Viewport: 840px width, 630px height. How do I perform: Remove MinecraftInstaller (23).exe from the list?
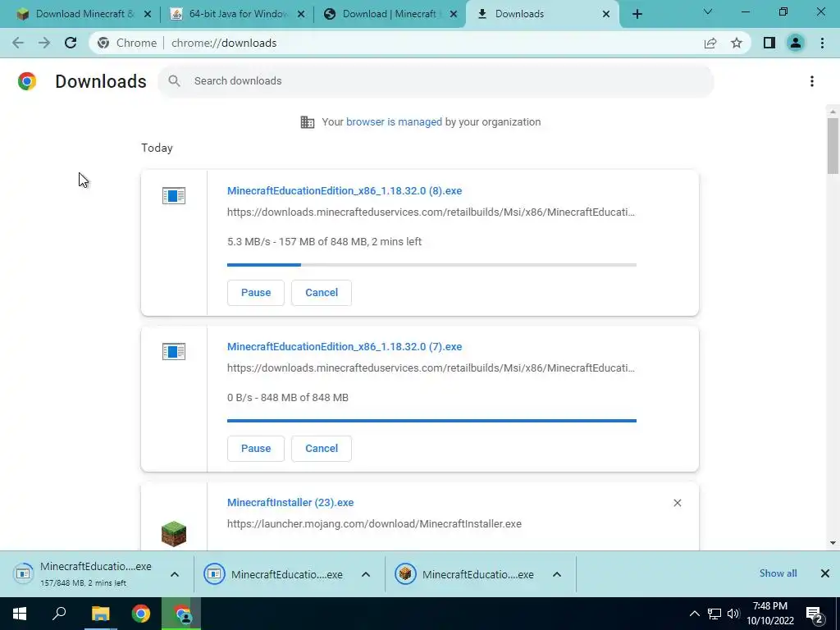pos(677,503)
